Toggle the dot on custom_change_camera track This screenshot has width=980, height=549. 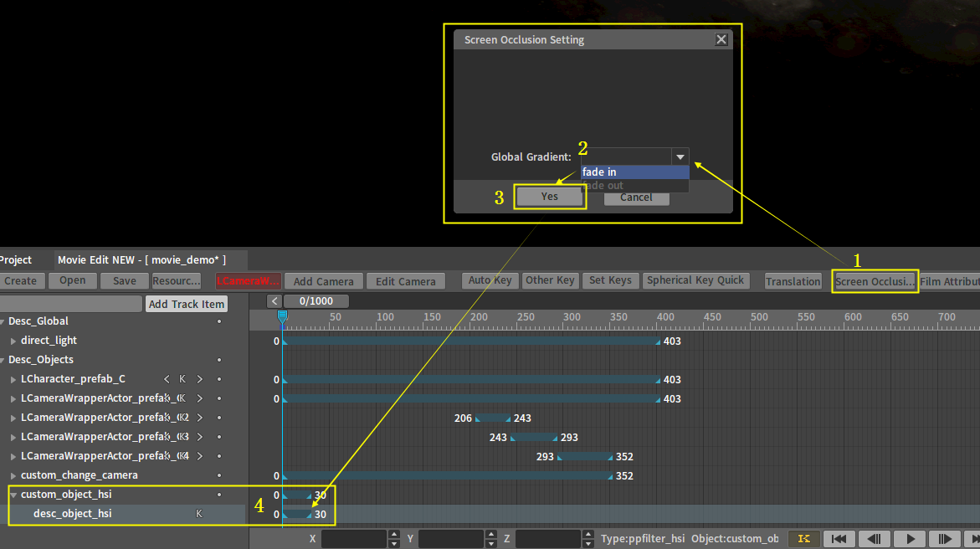219,475
